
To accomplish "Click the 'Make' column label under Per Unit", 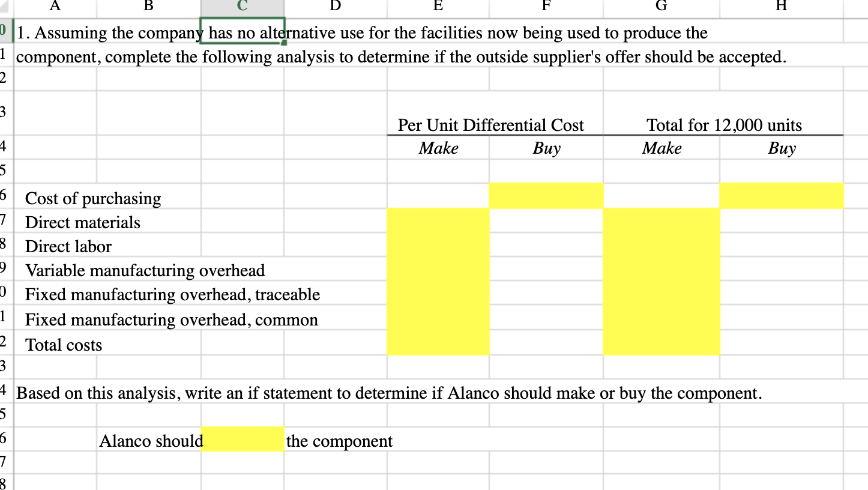I will (438, 148).
